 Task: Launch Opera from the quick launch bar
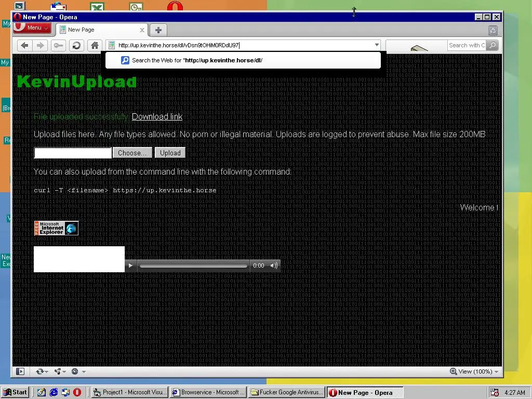(77, 392)
